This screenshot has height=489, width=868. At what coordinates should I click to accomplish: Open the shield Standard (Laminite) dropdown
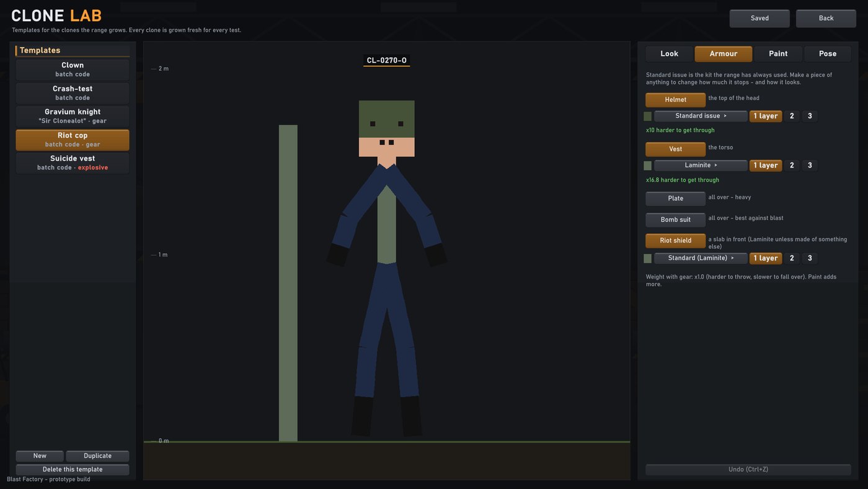click(701, 258)
